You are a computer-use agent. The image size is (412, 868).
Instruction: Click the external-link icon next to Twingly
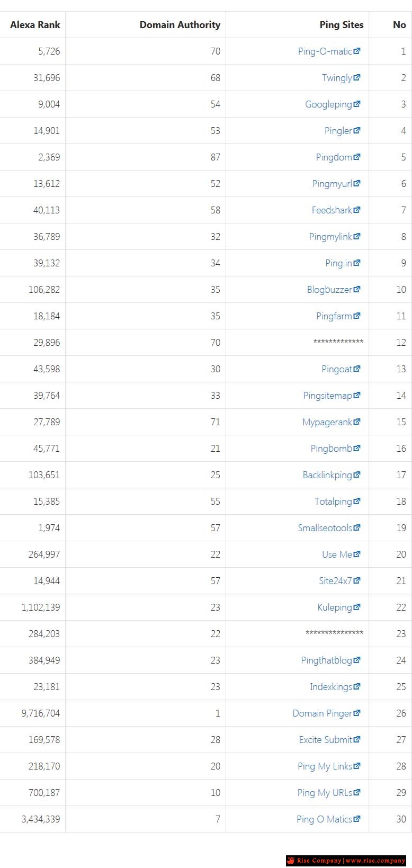(357, 77)
